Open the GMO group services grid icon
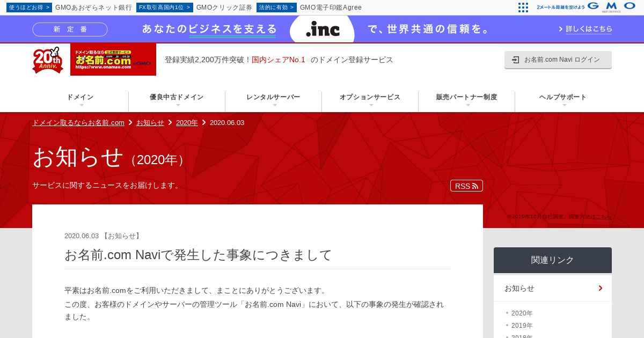 pos(523,8)
